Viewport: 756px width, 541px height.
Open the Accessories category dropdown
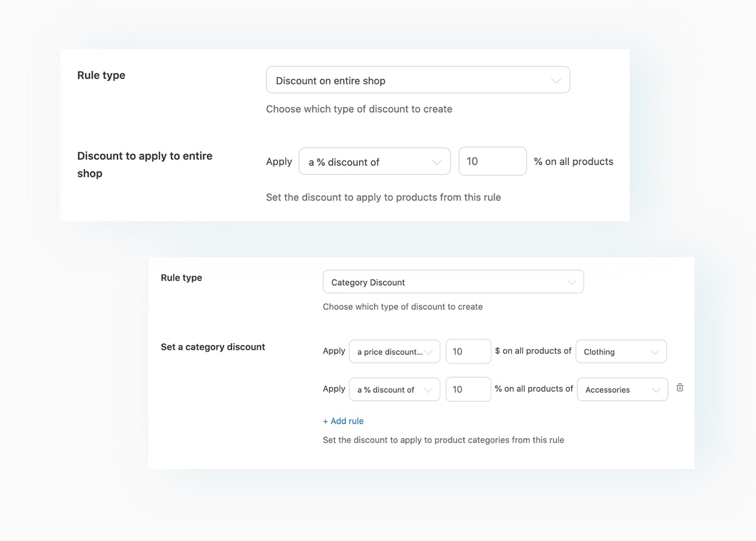pyautogui.click(x=622, y=390)
